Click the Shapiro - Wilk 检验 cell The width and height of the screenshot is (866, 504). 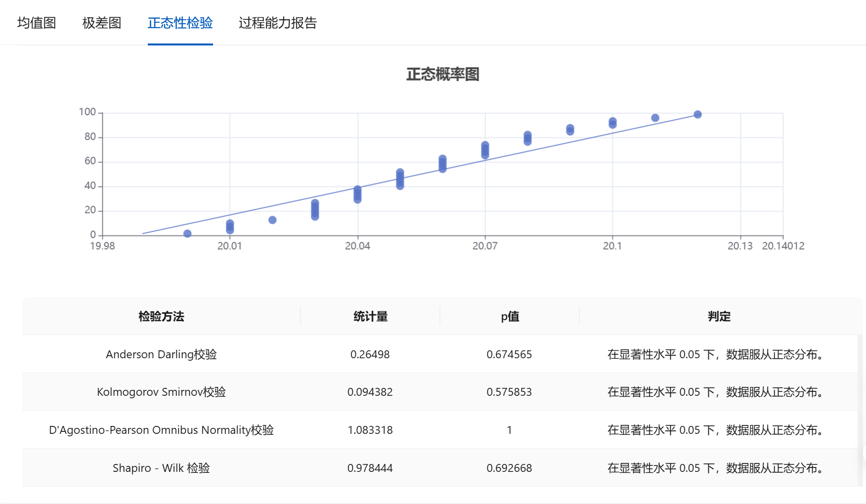pos(161,468)
